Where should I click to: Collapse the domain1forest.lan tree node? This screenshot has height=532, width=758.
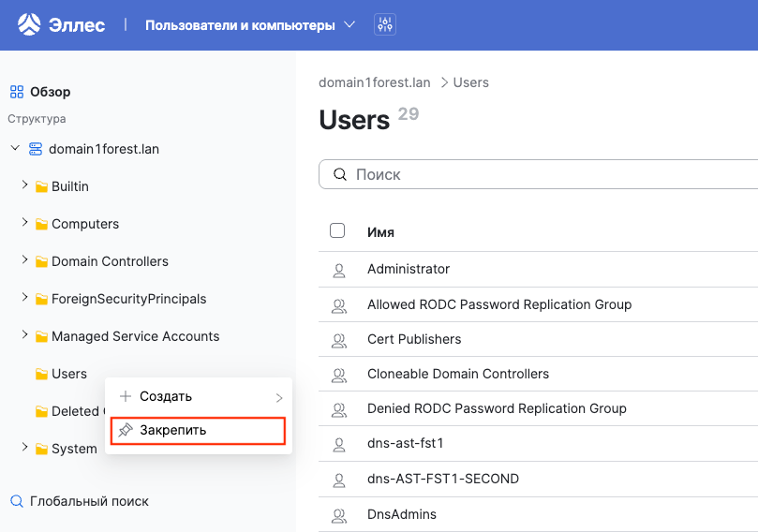[15, 148]
